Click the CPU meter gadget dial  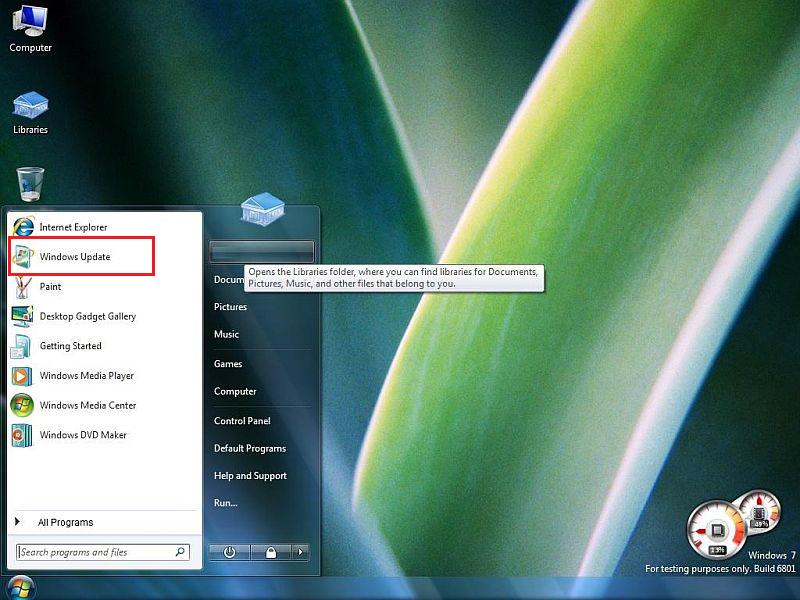pos(716,531)
